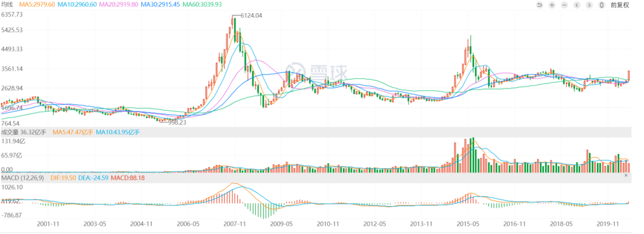644x234 pixels.
Task: Close the MACD indicator panel with the x
Action: pyautogui.click(x=626, y=175)
